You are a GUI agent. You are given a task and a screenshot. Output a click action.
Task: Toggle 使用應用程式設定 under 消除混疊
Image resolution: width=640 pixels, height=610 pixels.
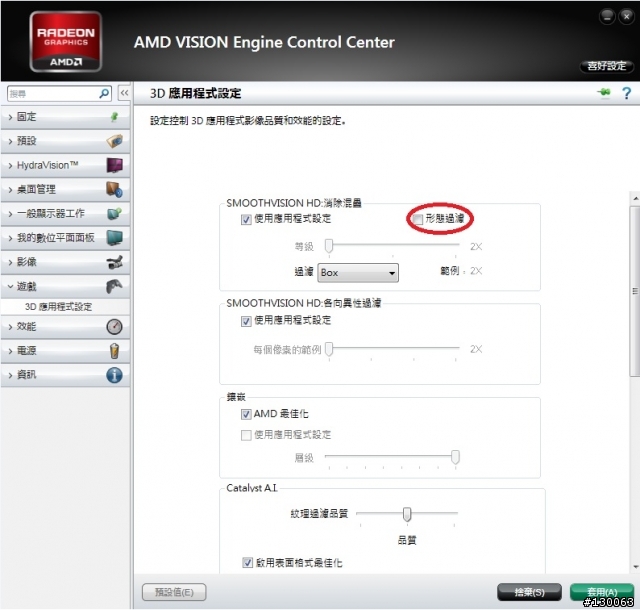tap(246, 220)
